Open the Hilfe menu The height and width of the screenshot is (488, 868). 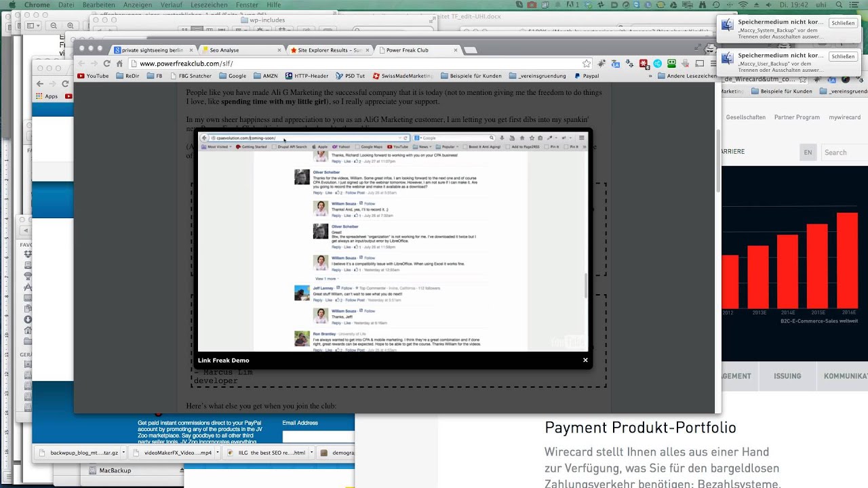[273, 5]
